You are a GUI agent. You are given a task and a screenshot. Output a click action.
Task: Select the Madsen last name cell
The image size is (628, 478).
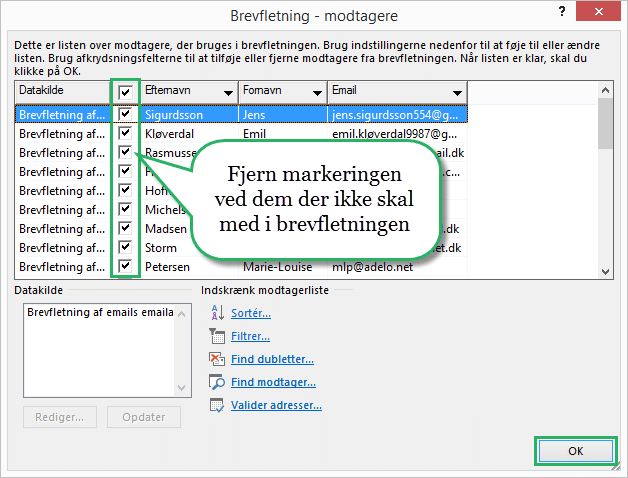coord(166,228)
